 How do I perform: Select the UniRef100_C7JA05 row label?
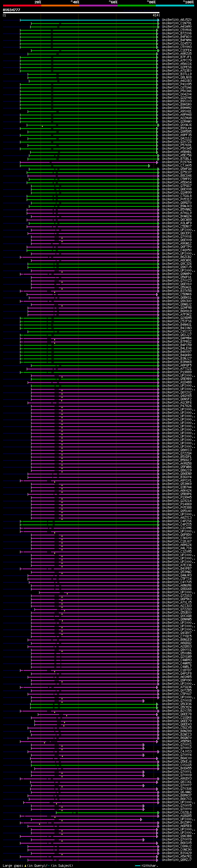pyautogui.click(x=177, y=165)
